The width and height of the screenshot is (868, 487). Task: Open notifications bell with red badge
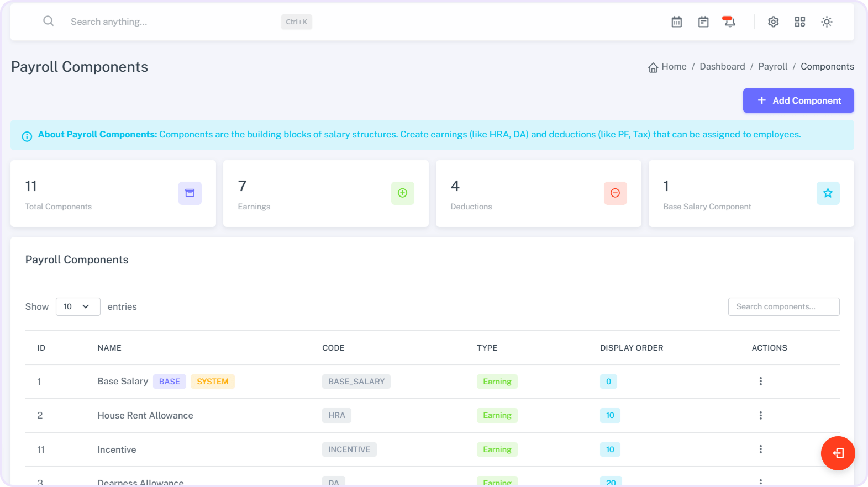[729, 22]
